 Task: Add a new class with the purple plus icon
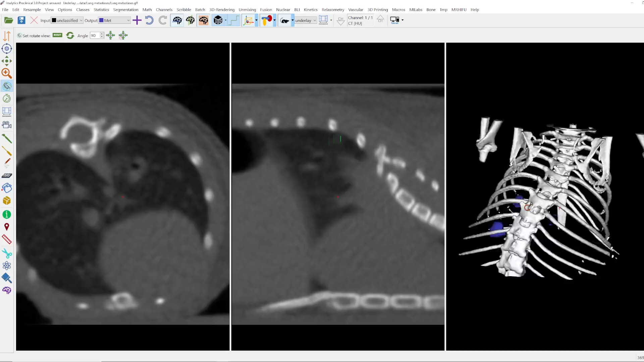pos(137,20)
